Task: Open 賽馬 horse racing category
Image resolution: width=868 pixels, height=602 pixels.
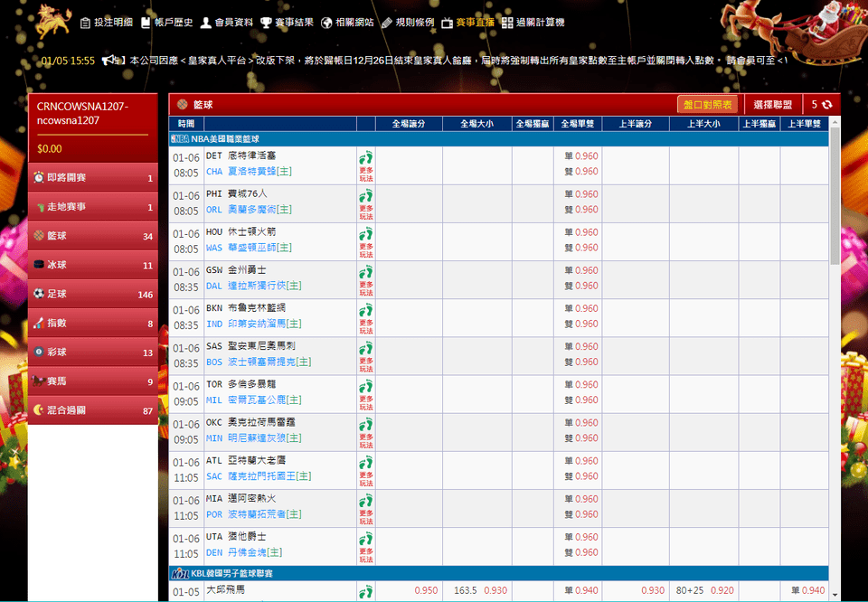Action: point(92,381)
